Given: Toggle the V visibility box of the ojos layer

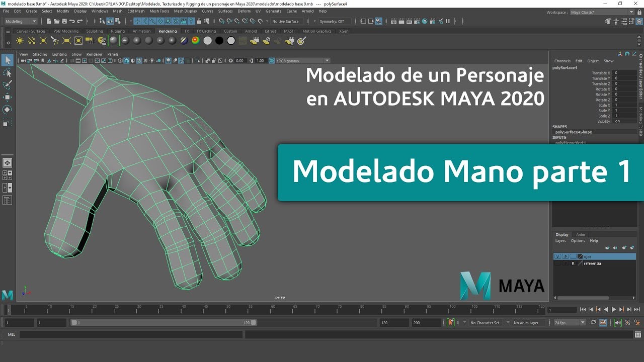Looking at the screenshot, I should (x=557, y=256).
